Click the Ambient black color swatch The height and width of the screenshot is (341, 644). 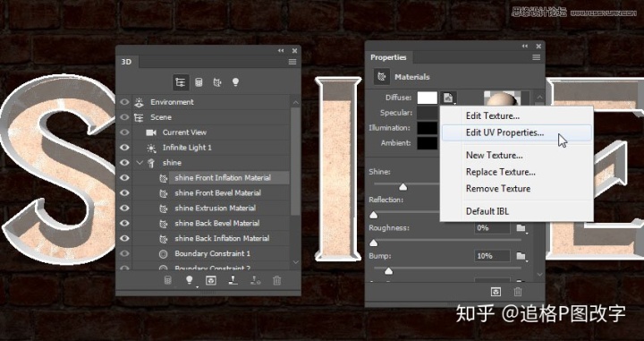click(428, 143)
